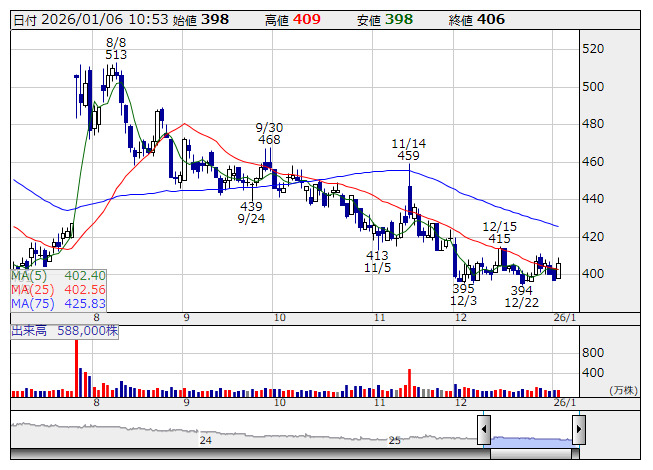Click the 8/8 peak label 513

(x=116, y=55)
